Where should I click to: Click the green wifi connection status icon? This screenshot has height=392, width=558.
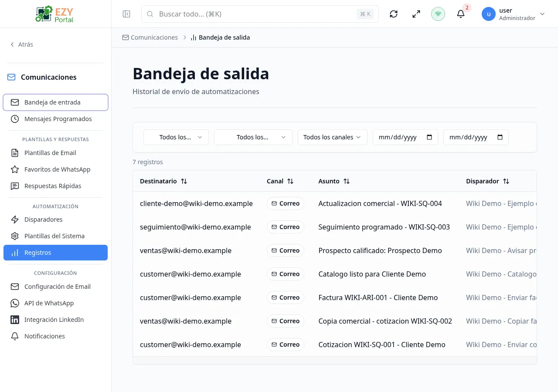point(438,14)
